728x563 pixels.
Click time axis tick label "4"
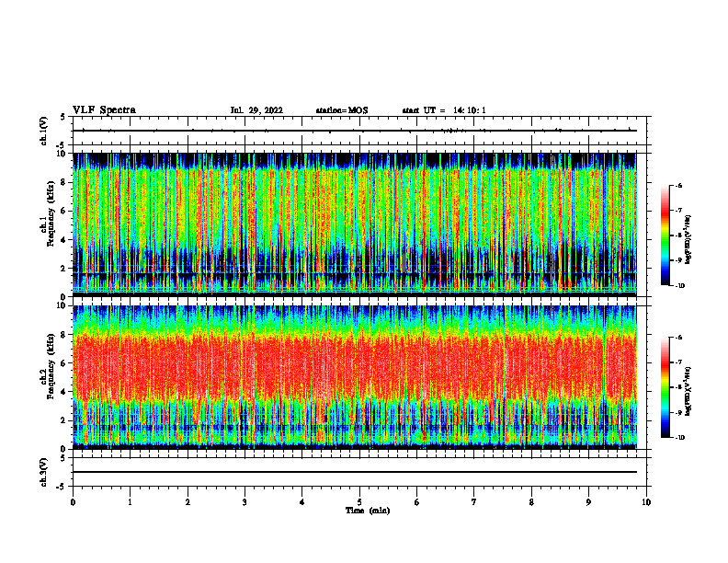pyautogui.click(x=302, y=502)
